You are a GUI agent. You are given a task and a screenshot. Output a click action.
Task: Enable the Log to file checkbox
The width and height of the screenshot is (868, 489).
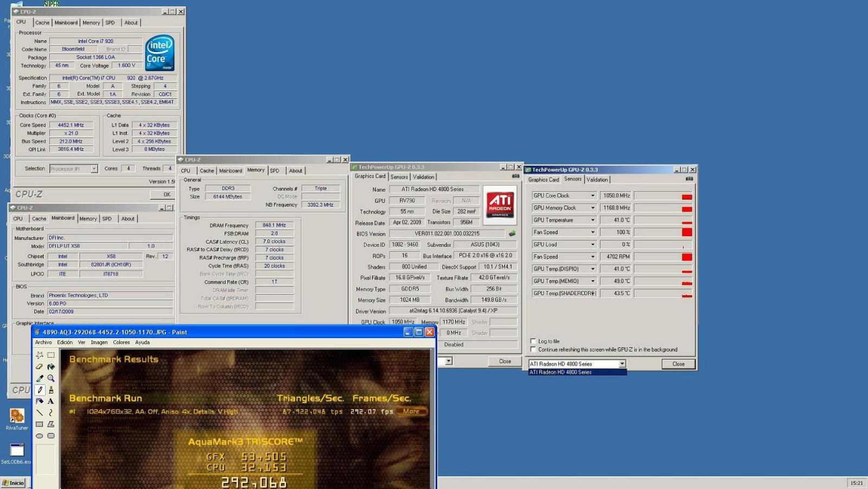pos(533,341)
